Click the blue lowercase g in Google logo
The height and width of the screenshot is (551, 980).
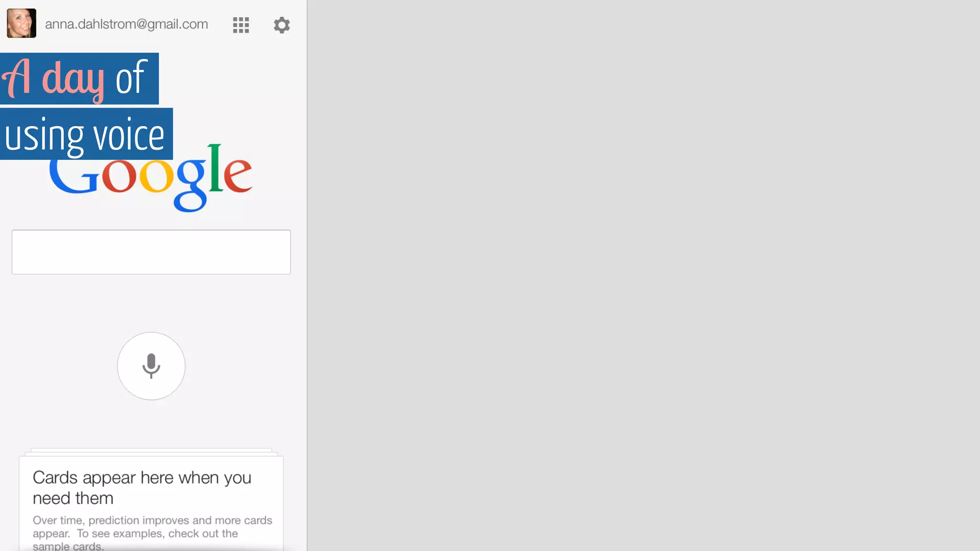point(190,185)
